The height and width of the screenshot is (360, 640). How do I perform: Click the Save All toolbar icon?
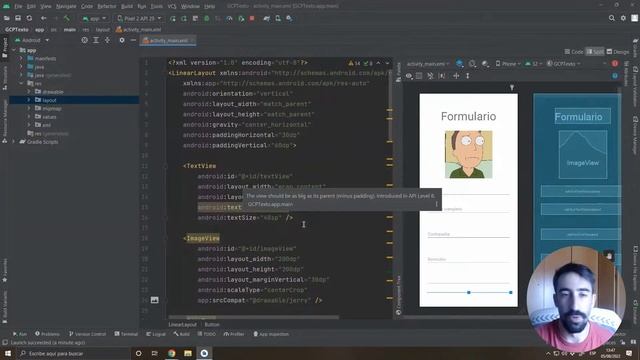[x=18, y=18]
